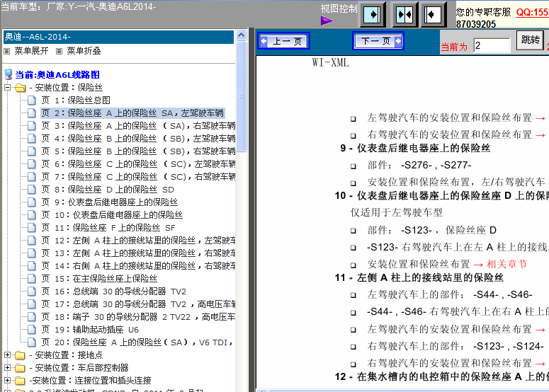Open 页 10 仪表盘后继电器座上的保险丝

(112, 214)
